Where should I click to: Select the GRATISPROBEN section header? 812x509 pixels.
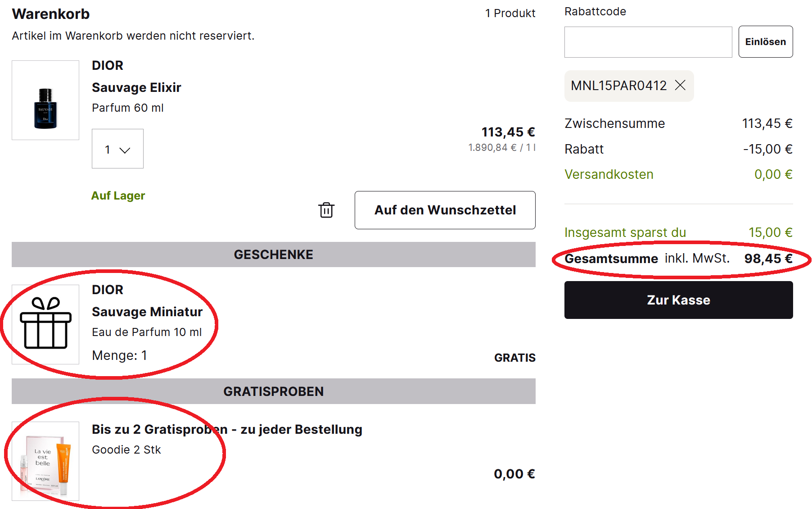[273, 391]
